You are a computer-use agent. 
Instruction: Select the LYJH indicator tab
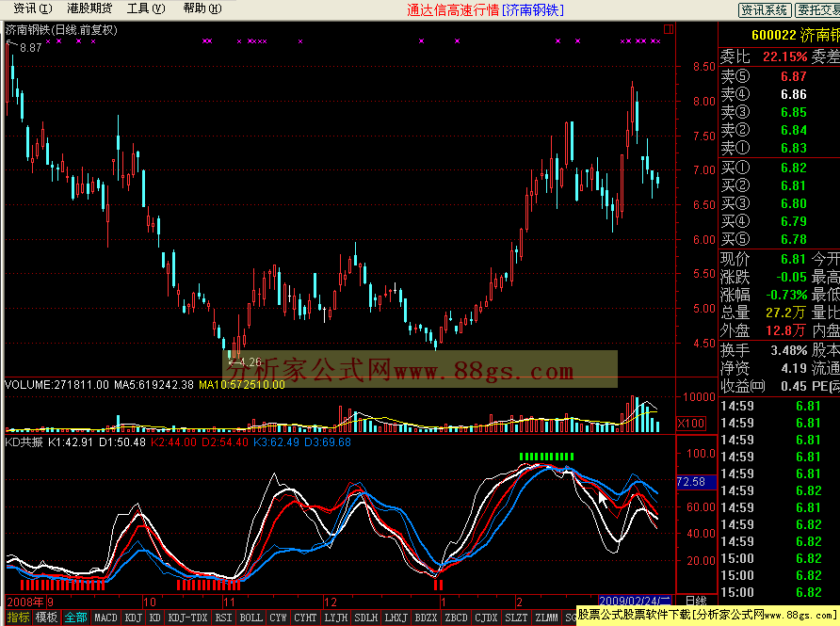pyautogui.click(x=336, y=618)
